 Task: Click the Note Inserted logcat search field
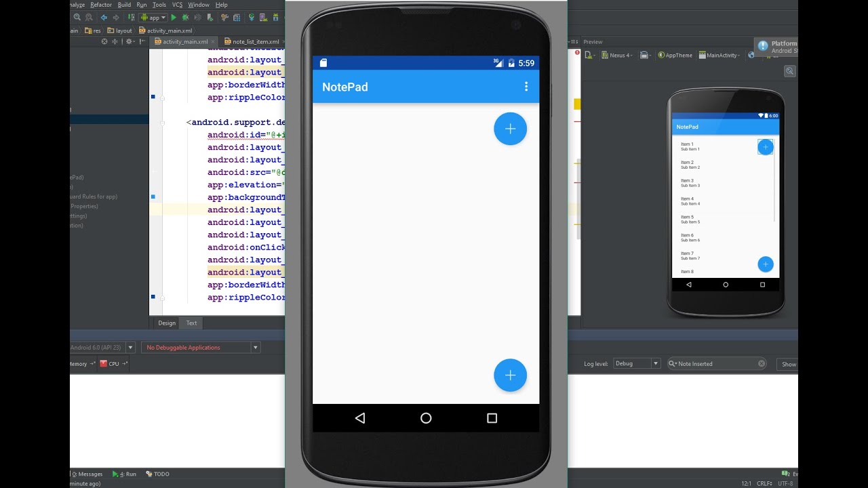(x=717, y=364)
